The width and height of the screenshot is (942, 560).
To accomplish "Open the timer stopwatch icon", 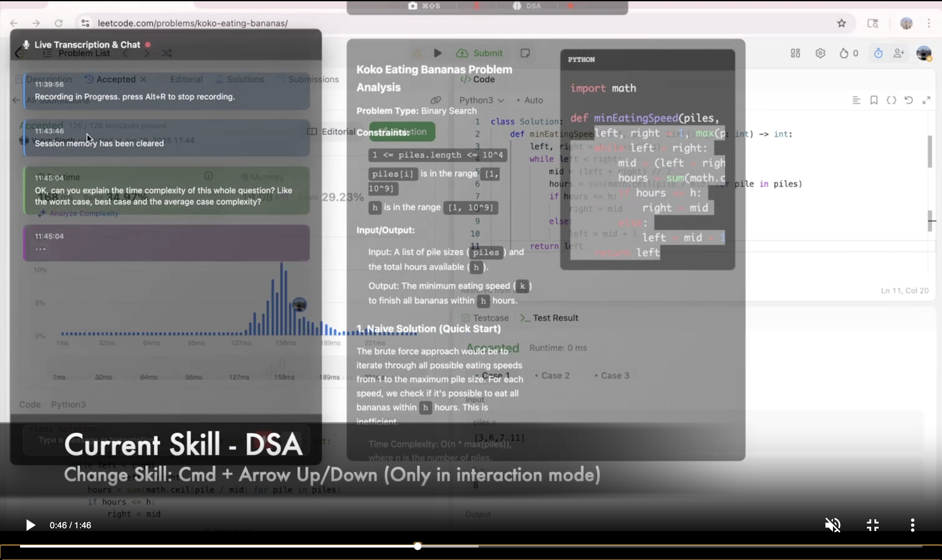I will 878,53.
